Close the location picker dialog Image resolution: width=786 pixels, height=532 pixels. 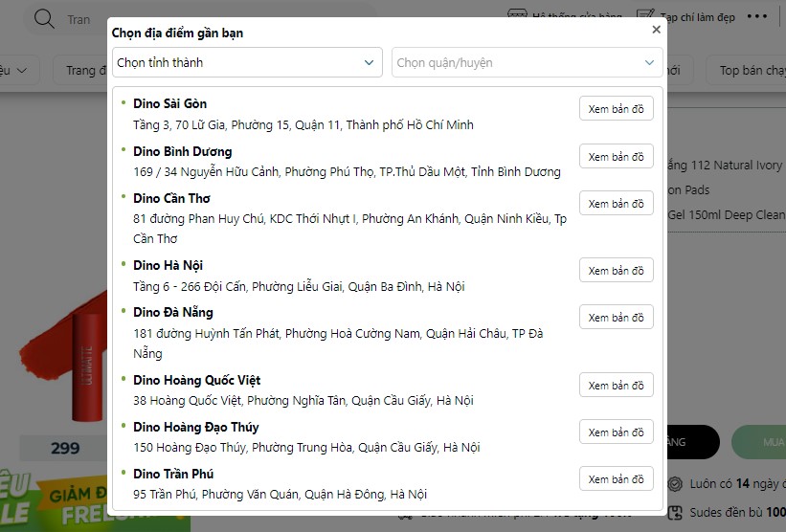656,30
